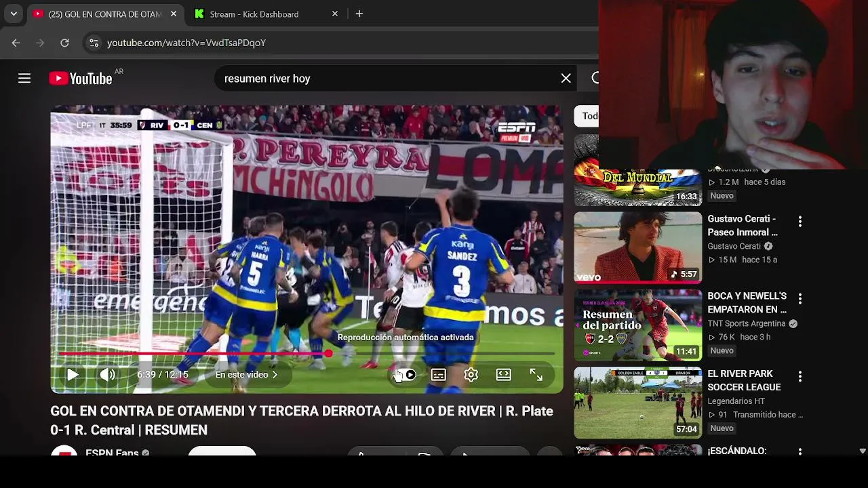The width and height of the screenshot is (868, 488).
Task: Open 'BOCA Y NEWELL'S EMPATARON EN' video title
Action: [x=747, y=303]
